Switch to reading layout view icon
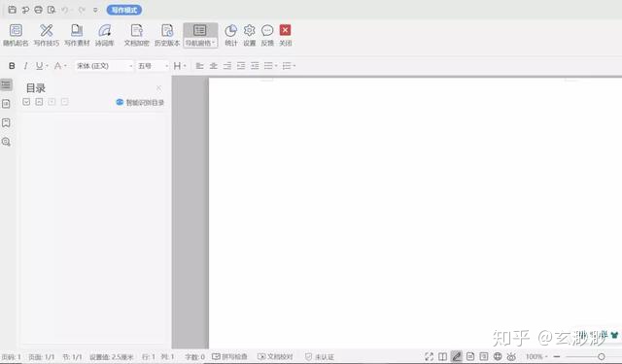This screenshot has width=622, height=364. pyautogui.click(x=443, y=356)
